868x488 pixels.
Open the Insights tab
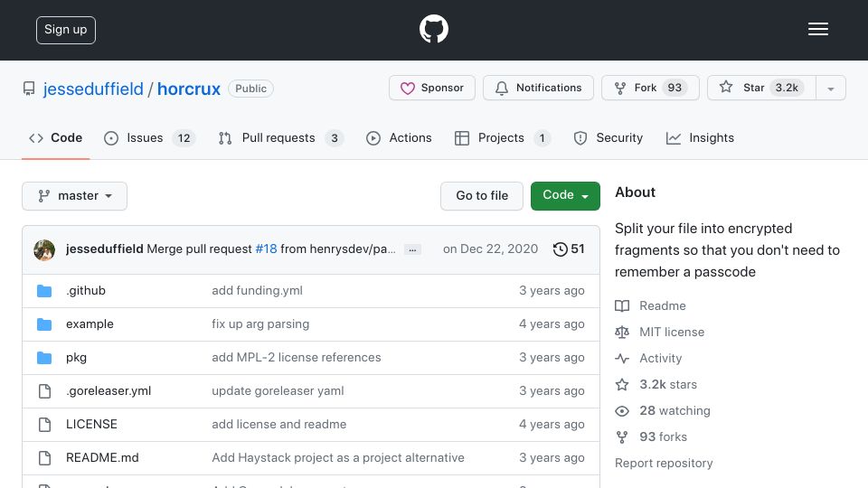tap(700, 137)
